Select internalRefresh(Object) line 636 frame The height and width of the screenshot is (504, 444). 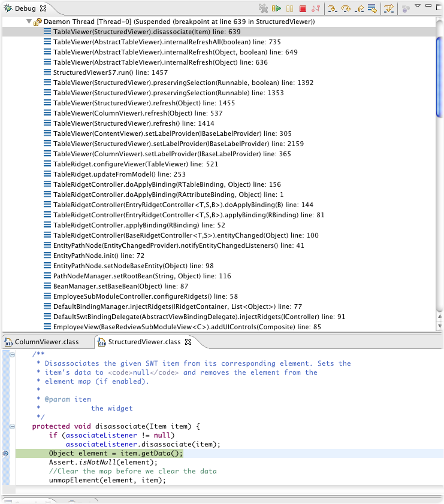point(161,62)
